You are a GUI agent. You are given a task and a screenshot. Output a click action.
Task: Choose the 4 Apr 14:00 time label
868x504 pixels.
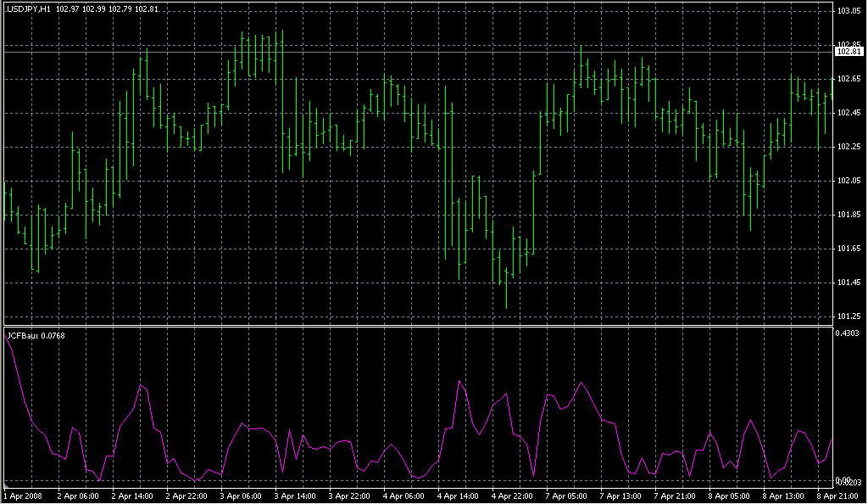click(x=459, y=496)
